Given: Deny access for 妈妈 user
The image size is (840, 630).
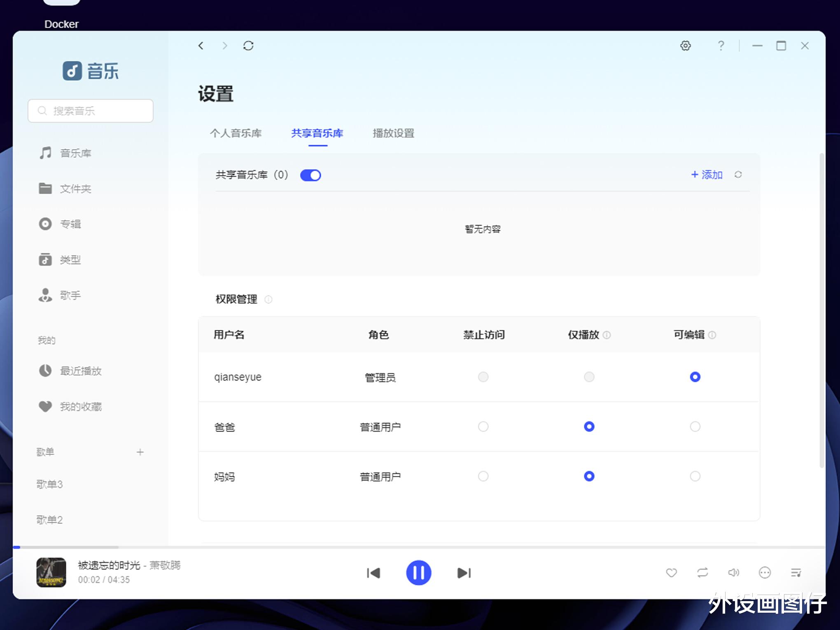Looking at the screenshot, I should click(x=483, y=476).
